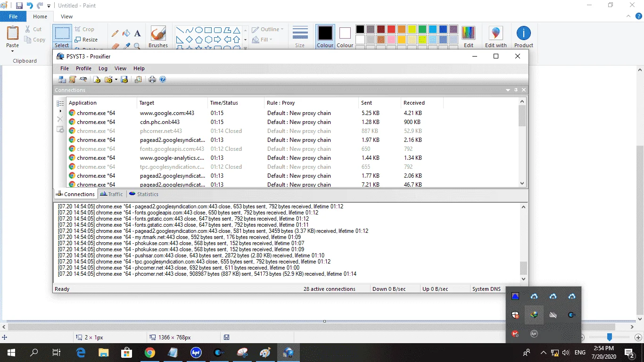The height and width of the screenshot is (362, 644).
Task: Click the Cut button in Paint
Action: [33, 29]
